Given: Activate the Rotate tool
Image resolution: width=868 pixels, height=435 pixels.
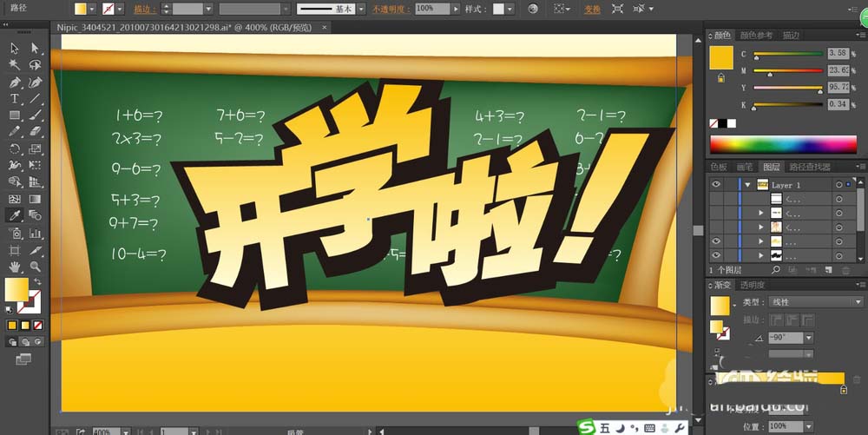Looking at the screenshot, I should point(15,148).
